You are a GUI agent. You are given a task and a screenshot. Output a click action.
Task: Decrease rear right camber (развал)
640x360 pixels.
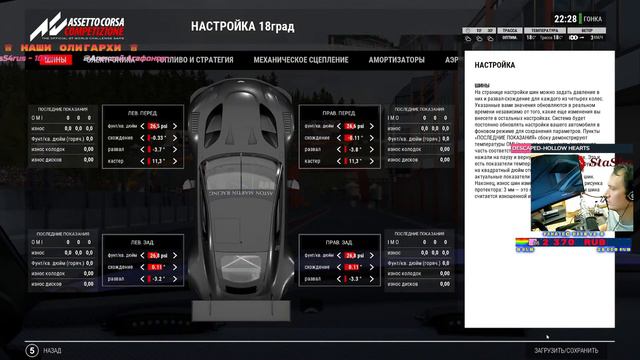[339, 279]
